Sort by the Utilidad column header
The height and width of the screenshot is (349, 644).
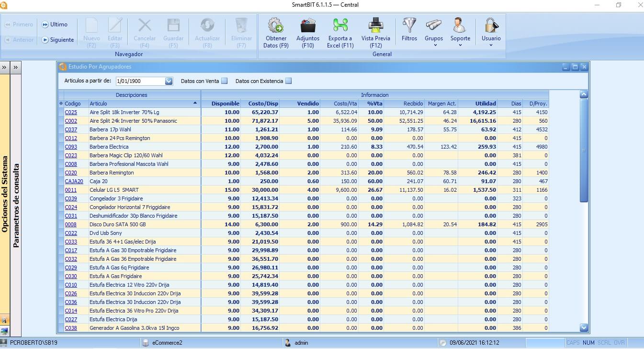(x=477, y=104)
